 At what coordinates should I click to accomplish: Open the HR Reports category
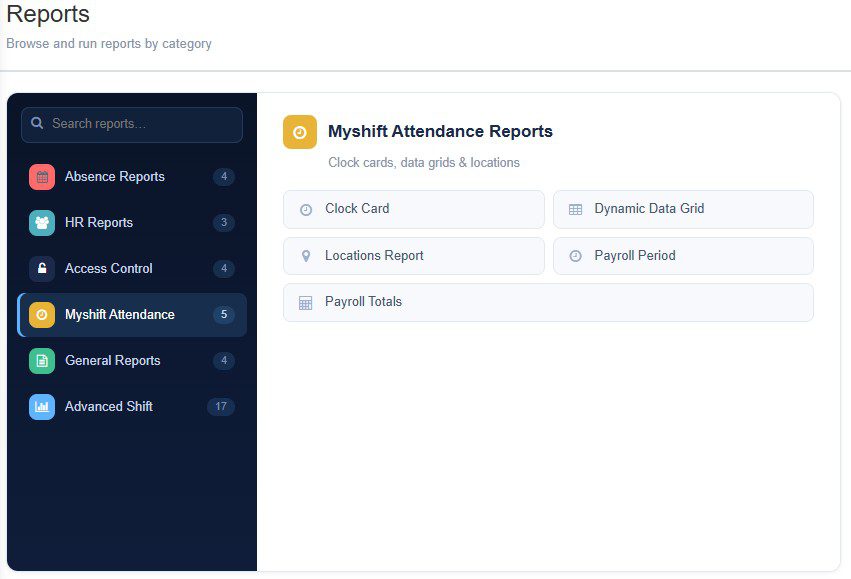[x=132, y=223]
